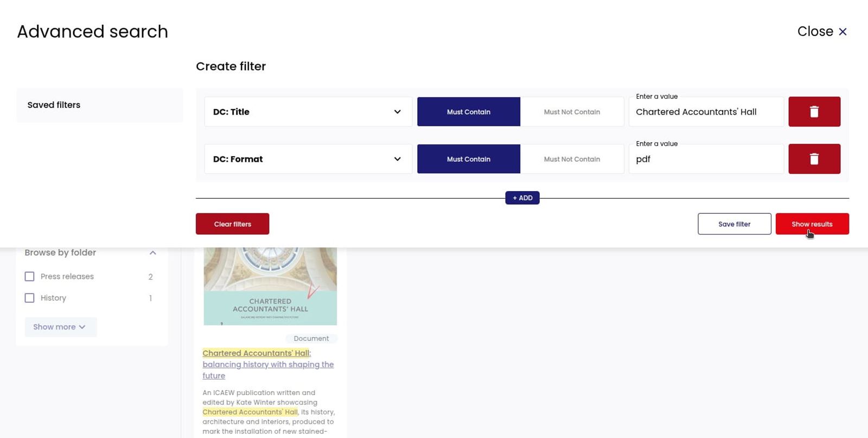This screenshot has width=868, height=438.
Task: Add another filter condition with ADD
Action: click(522, 198)
